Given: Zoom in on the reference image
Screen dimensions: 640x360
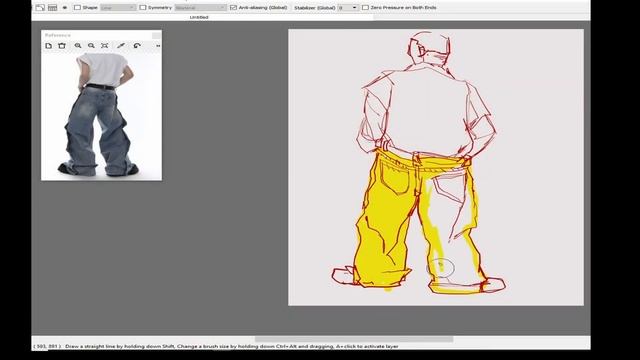Looking at the screenshot, I should [78, 46].
